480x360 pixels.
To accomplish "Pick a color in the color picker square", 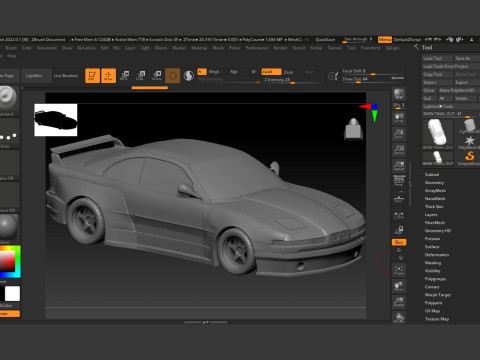I will (x=7, y=261).
